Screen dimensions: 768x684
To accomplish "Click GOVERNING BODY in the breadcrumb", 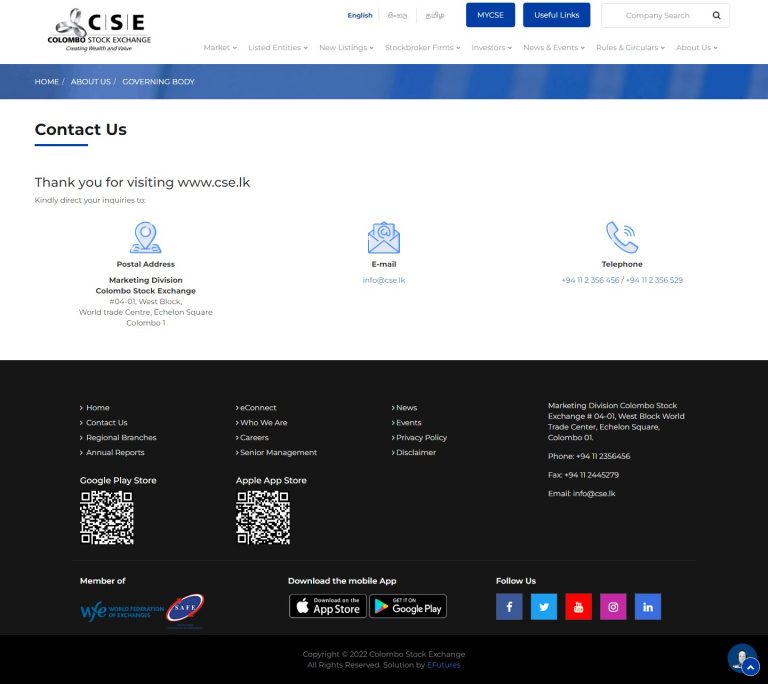I will 158,81.
